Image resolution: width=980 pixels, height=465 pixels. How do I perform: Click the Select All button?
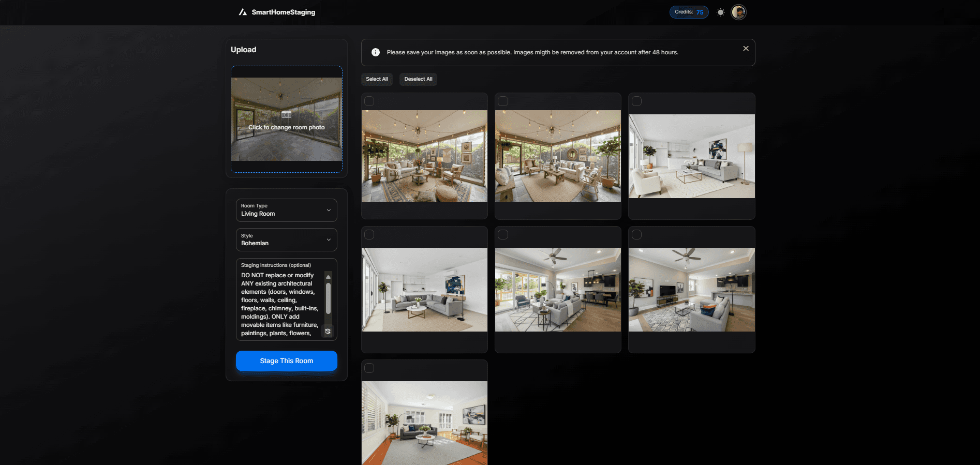[x=377, y=79]
